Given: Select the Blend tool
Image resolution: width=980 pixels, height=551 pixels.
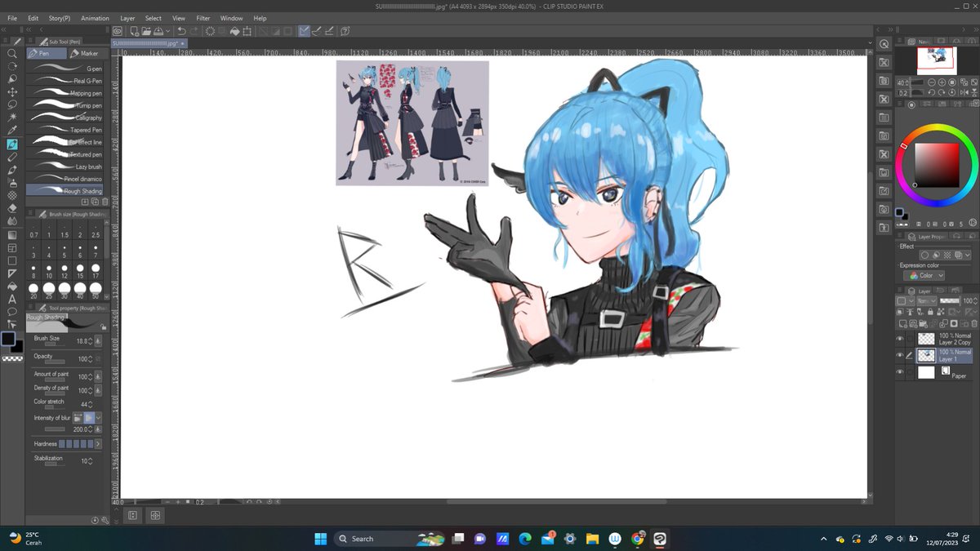Looking at the screenshot, I should point(12,221).
